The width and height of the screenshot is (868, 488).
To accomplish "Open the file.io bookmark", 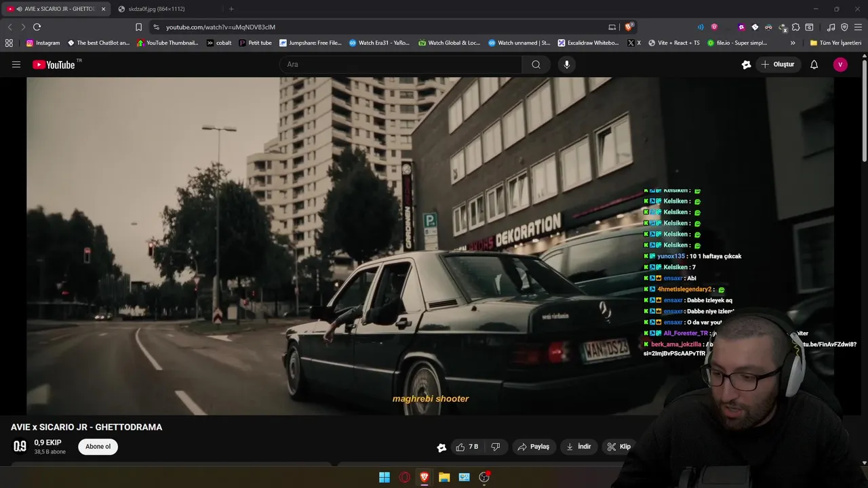I will pos(737,43).
